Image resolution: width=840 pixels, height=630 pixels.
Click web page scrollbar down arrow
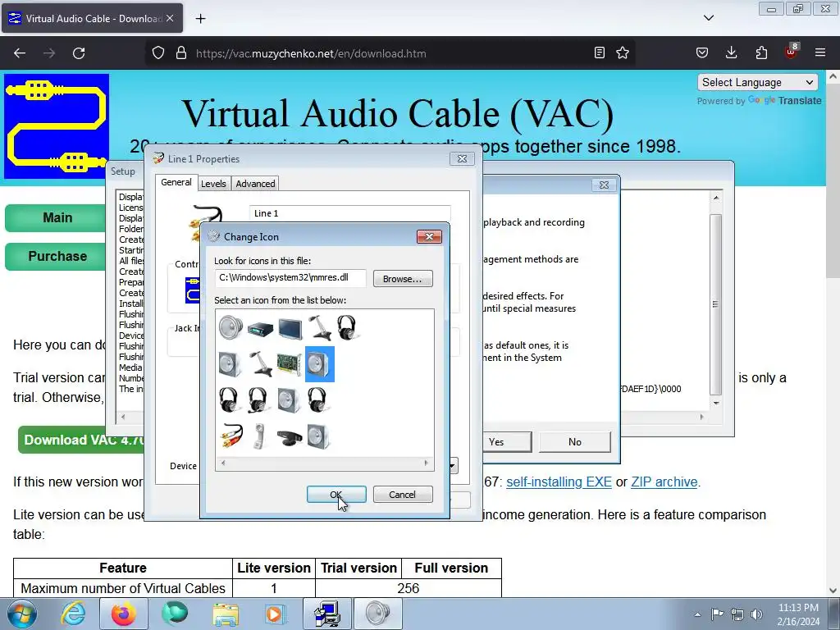tap(833, 591)
